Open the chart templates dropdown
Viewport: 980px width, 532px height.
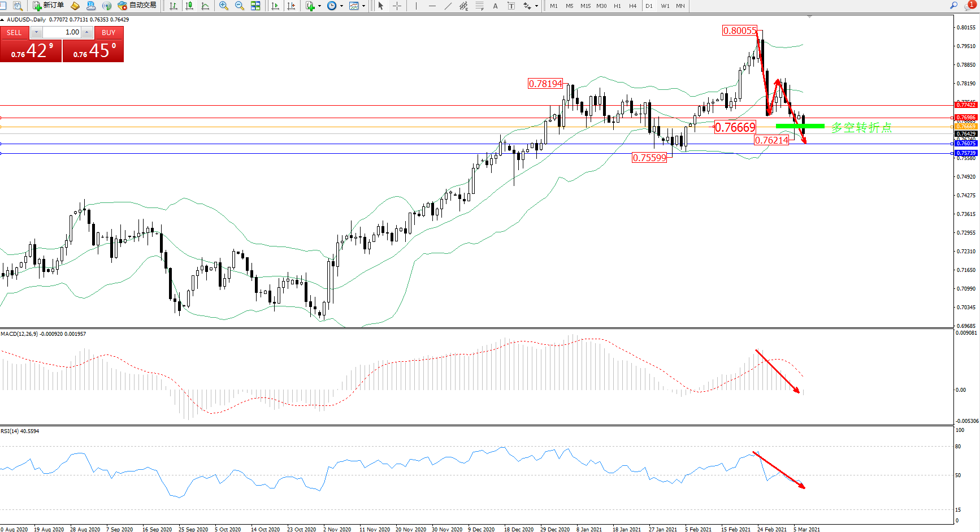click(x=363, y=6)
